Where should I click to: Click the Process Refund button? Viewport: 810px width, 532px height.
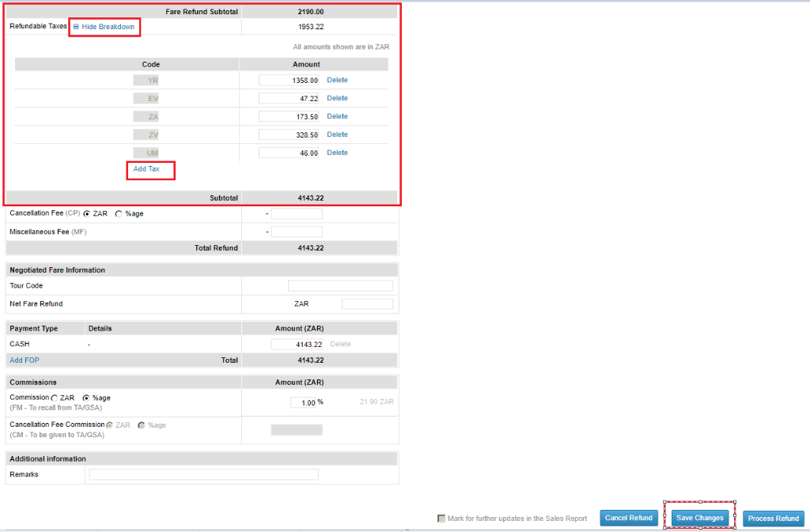tap(773, 519)
